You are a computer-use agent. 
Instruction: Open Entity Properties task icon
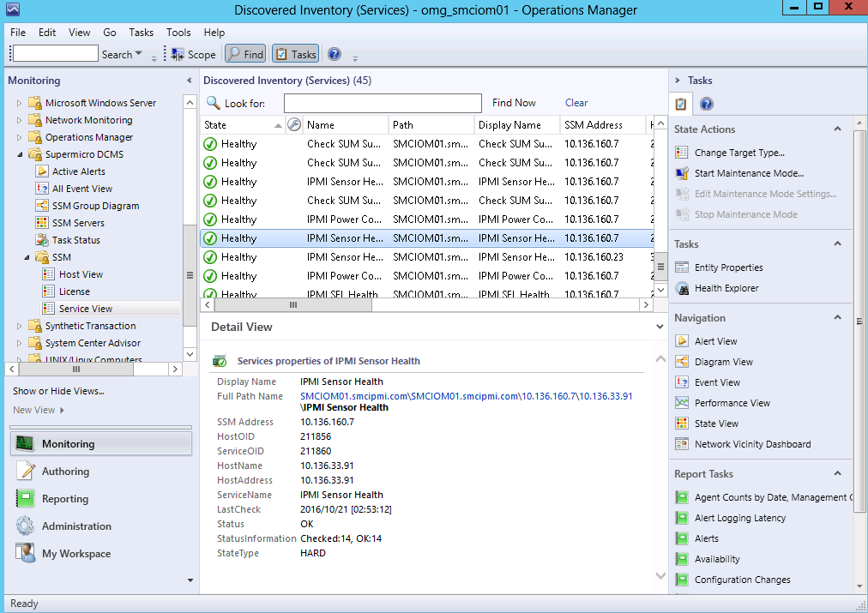point(682,267)
